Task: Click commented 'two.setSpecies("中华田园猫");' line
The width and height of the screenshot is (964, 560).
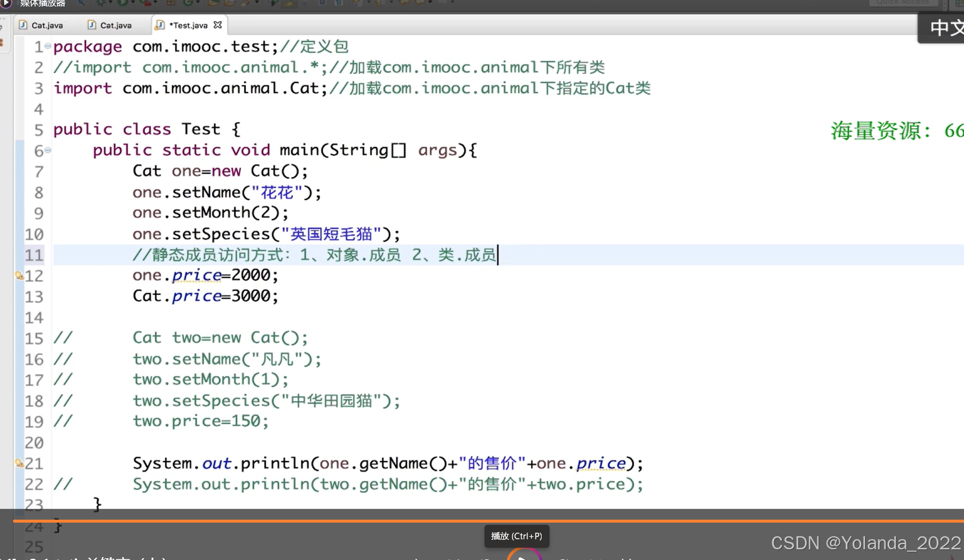Action: [266, 400]
